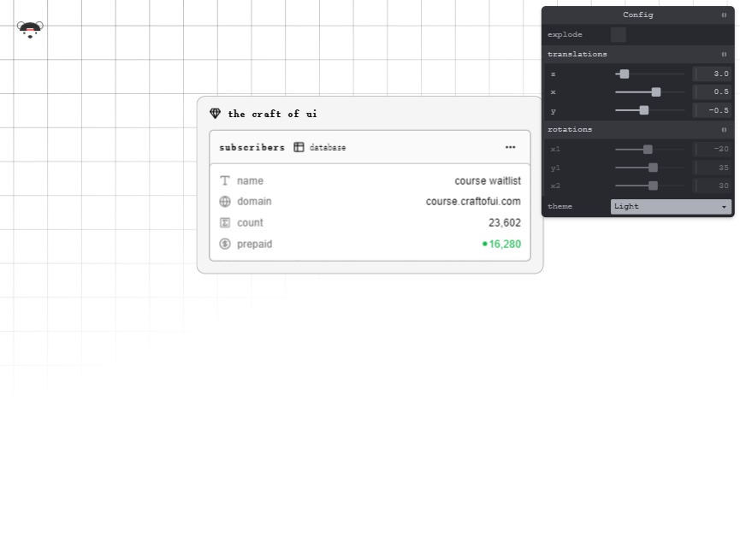Click the rotations x2 slider
Image resolution: width=740 pixels, height=560 pixels.
point(650,186)
